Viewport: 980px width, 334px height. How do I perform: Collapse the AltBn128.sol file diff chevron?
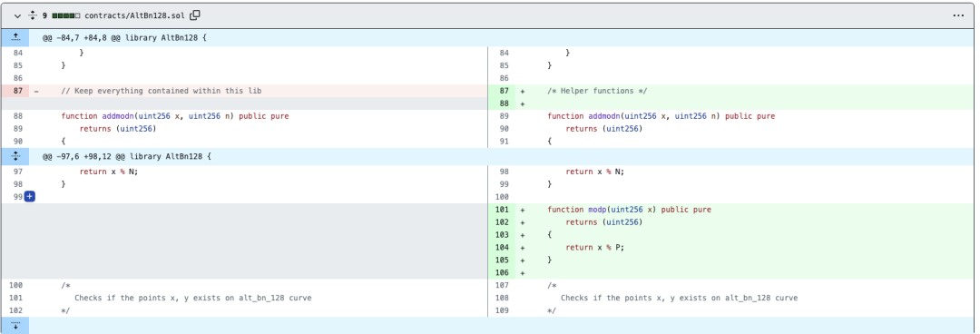tap(17, 15)
